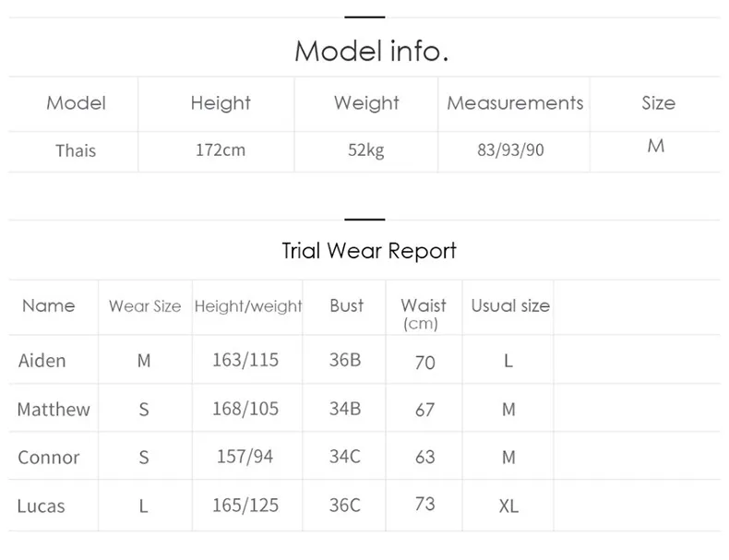This screenshot has width=729, height=560.
Task: Click the Bust column header
Action: tap(347, 305)
